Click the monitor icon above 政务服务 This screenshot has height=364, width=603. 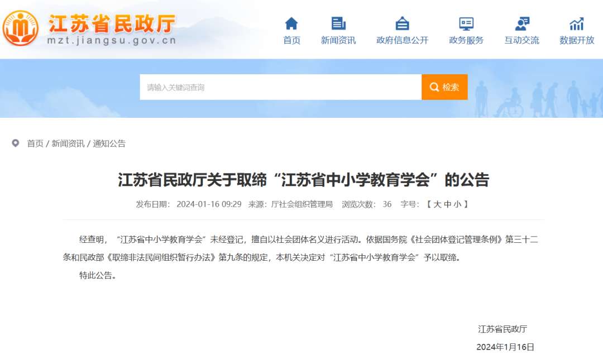point(466,23)
